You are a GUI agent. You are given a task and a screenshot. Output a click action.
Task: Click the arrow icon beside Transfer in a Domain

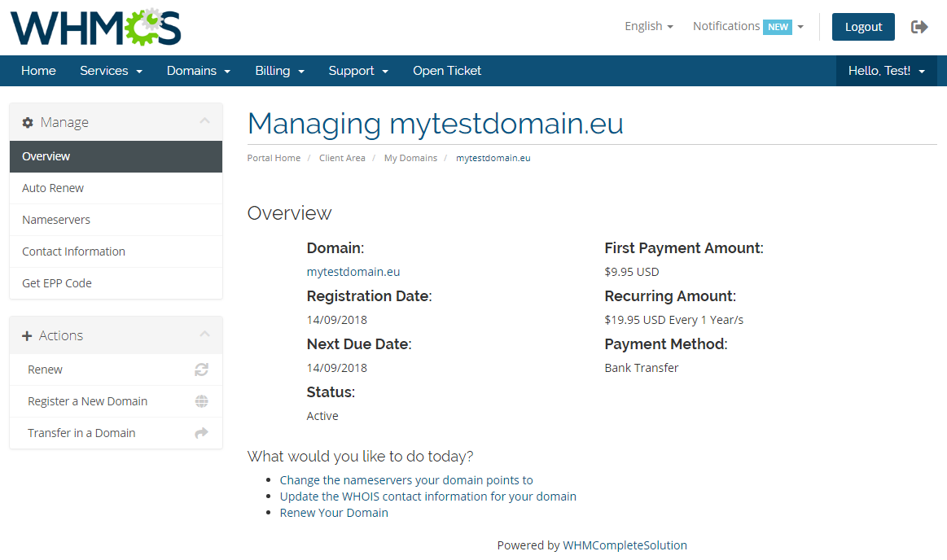200,432
